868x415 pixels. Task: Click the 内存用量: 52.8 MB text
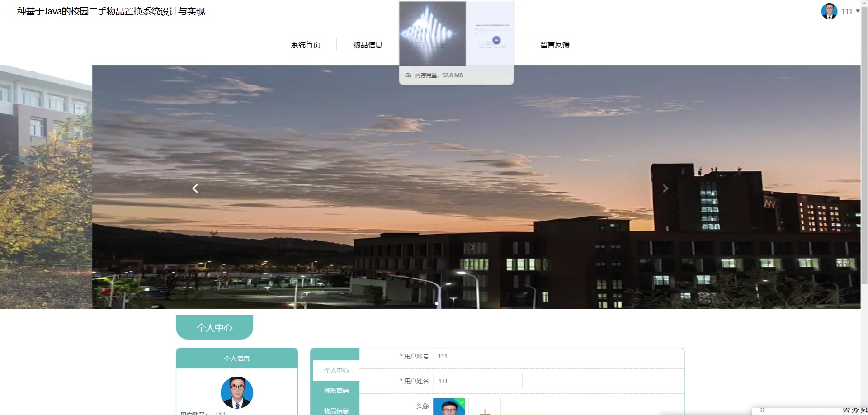click(439, 75)
